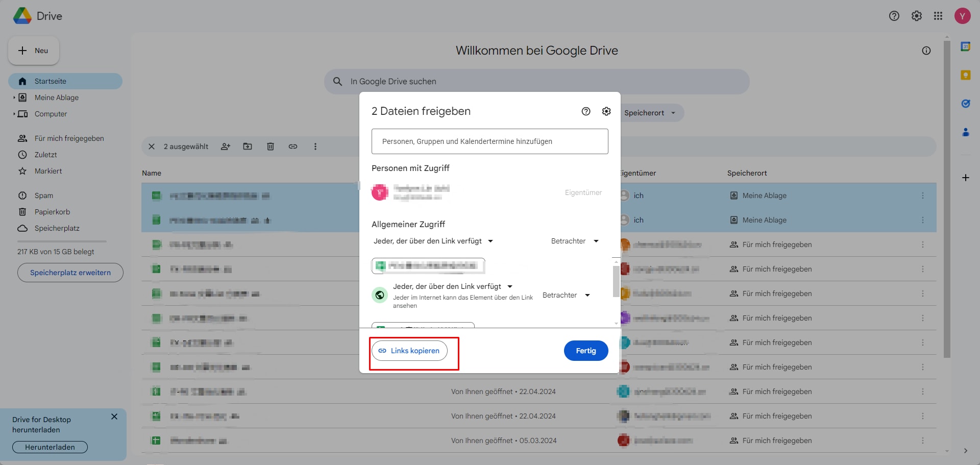Image resolution: width=980 pixels, height=465 pixels.
Task: Open share dialog settings gear
Action: pos(606,111)
